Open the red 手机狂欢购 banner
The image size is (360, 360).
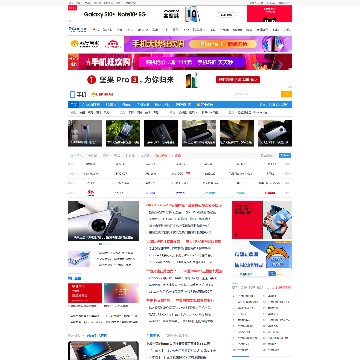coord(180,62)
